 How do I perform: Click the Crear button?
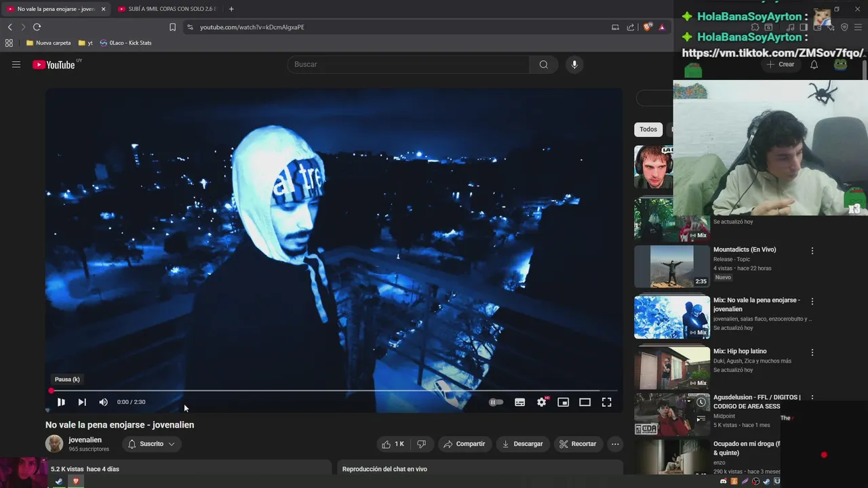click(x=781, y=64)
